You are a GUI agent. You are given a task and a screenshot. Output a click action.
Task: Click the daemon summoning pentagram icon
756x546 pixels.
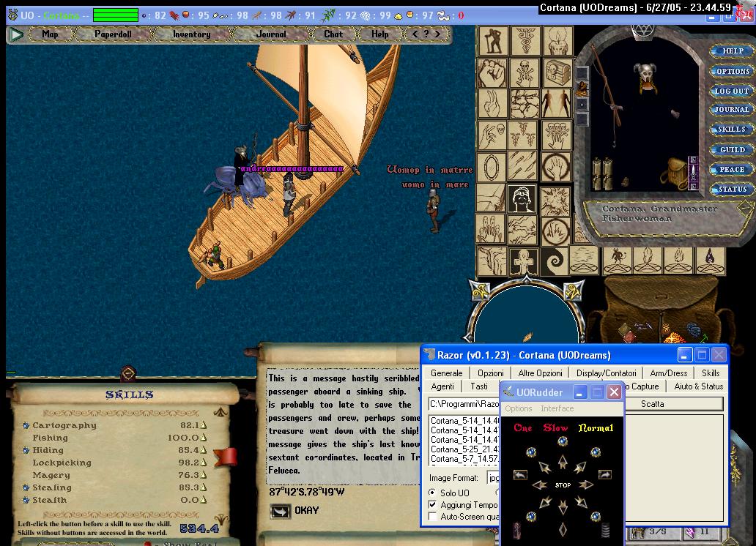pyautogui.click(x=618, y=261)
